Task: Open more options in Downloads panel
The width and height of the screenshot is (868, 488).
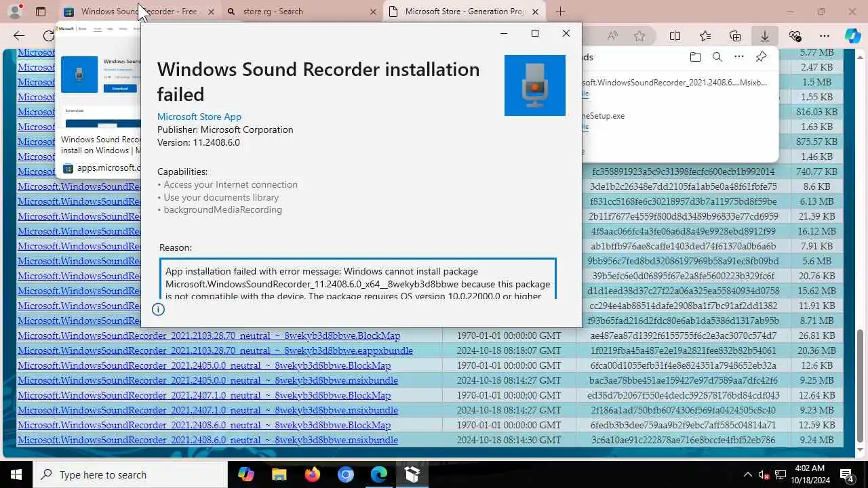Action: tap(739, 57)
